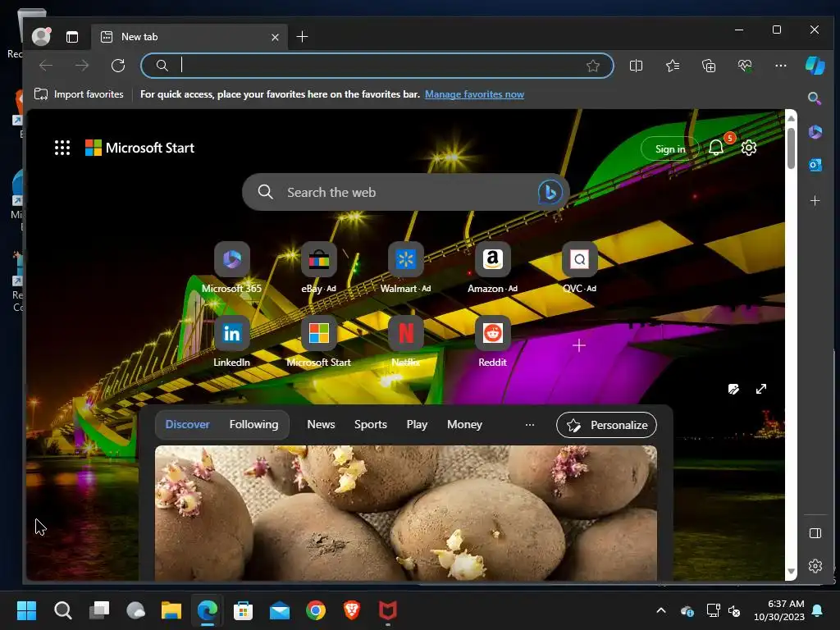
Task: Click the edit background image icon
Action: [x=733, y=389]
